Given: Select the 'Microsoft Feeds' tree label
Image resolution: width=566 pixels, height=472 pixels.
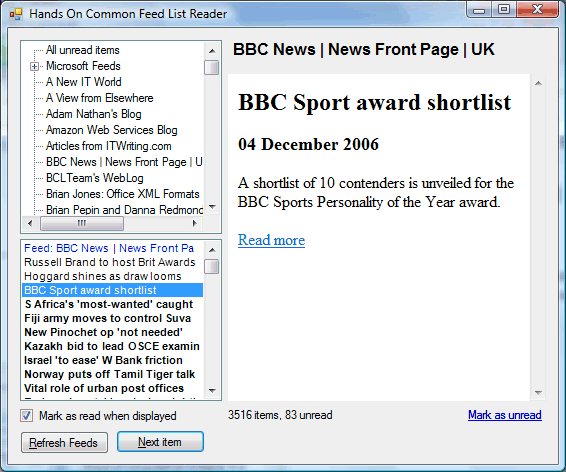Looking at the screenshot, I should 83,66.
